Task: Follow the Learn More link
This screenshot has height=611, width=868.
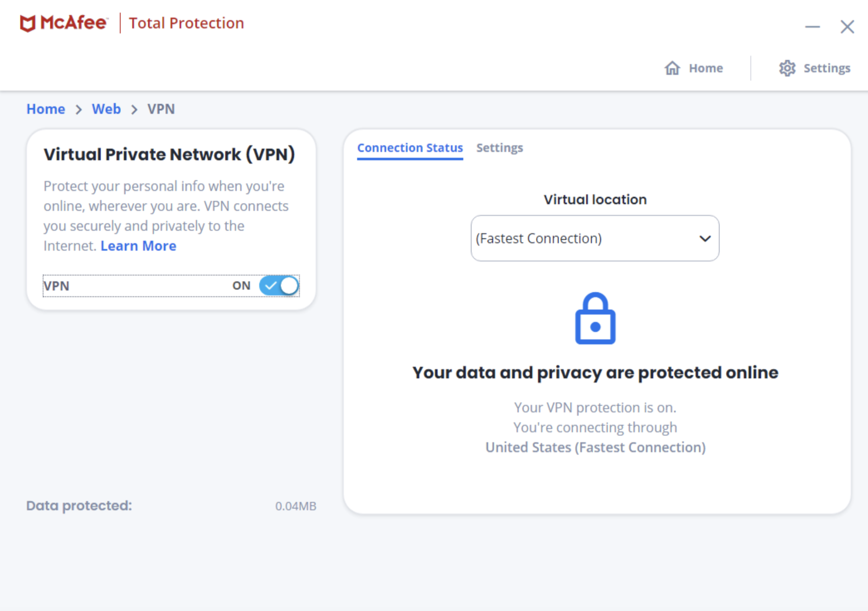Action: pyautogui.click(x=138, y=246)
